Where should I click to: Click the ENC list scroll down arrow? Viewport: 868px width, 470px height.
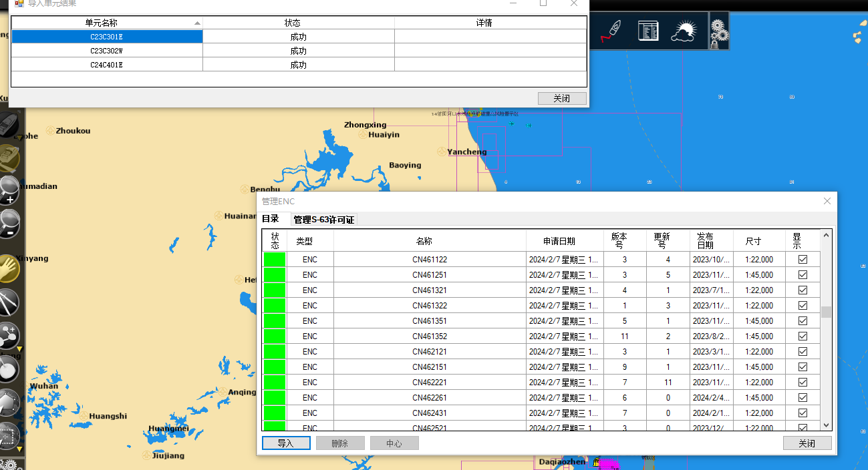[826, 425]
